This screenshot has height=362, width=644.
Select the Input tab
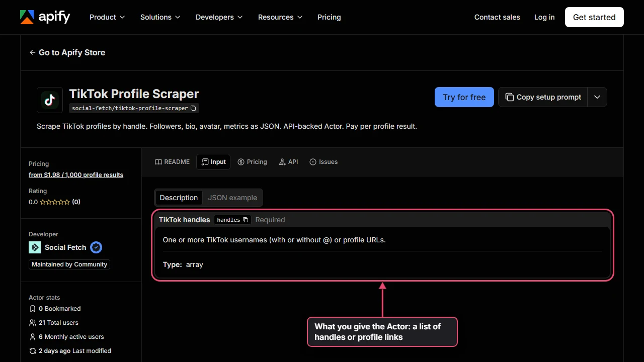click(213, 162)
